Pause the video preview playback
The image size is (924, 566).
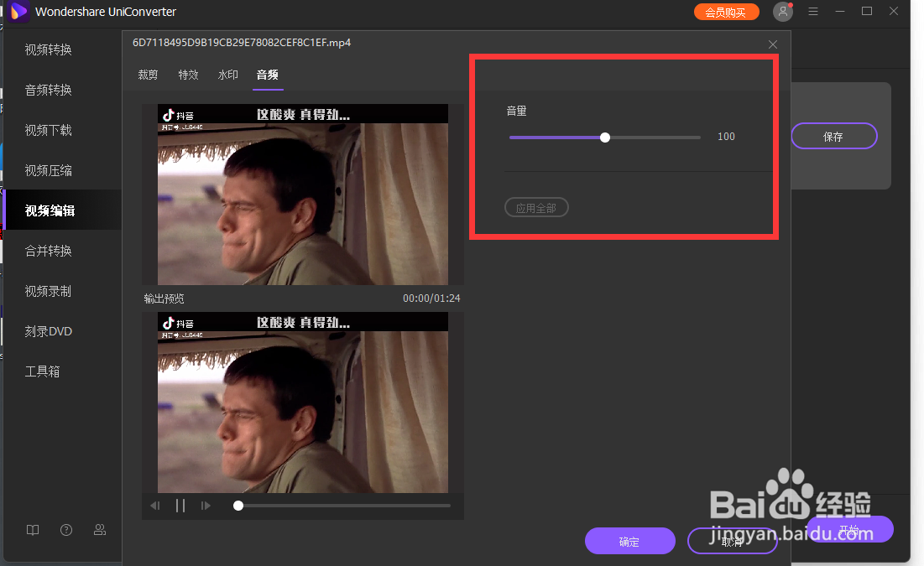(180, 505)
